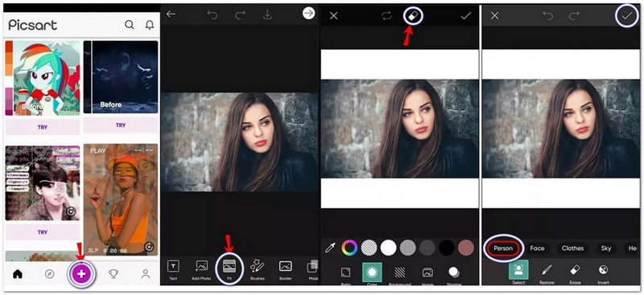Choose the light gray color swatch
644x295 pixels.
click(x=408, y=248)
